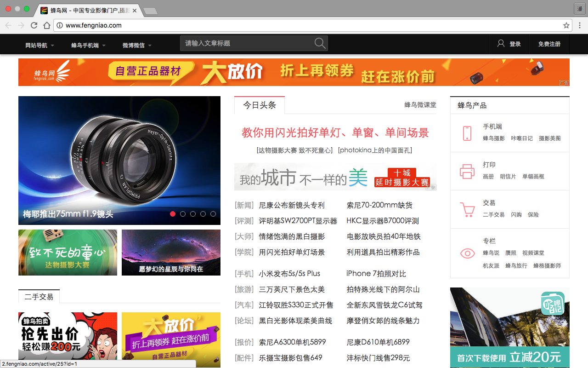Select the last carousel indicator dot
The width and height of the screenshot is (588, 368).
click(x=213, y=213)
